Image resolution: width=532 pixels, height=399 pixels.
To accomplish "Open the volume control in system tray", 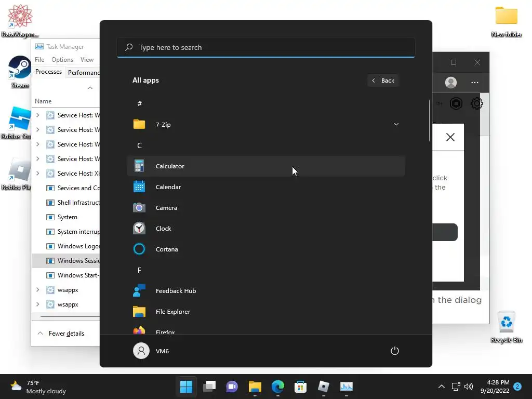I will coord(469,387).
